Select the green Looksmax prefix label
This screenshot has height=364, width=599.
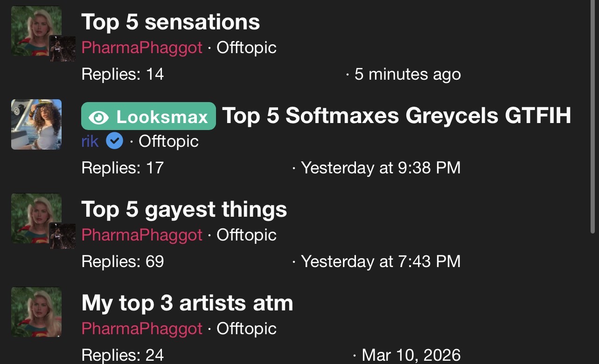pyautogui.click(x=148, y=116)
